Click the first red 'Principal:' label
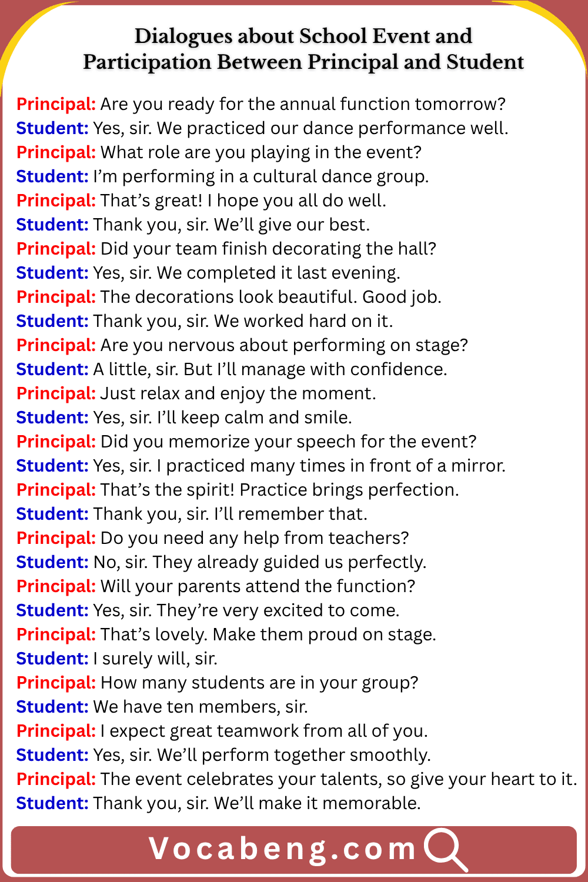 (56, 105)
